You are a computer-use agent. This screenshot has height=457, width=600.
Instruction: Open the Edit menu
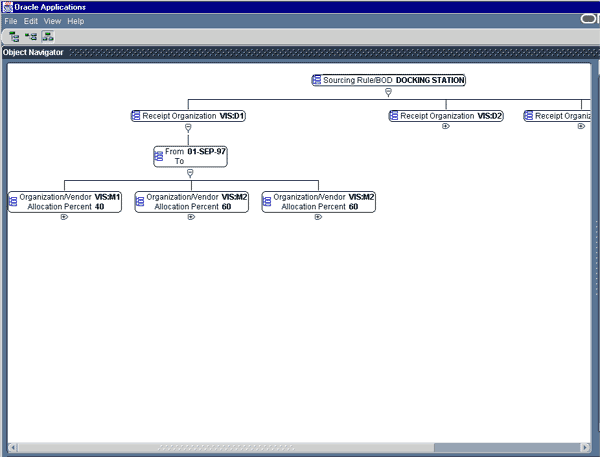pyautogui.click(x=31, y=21)
